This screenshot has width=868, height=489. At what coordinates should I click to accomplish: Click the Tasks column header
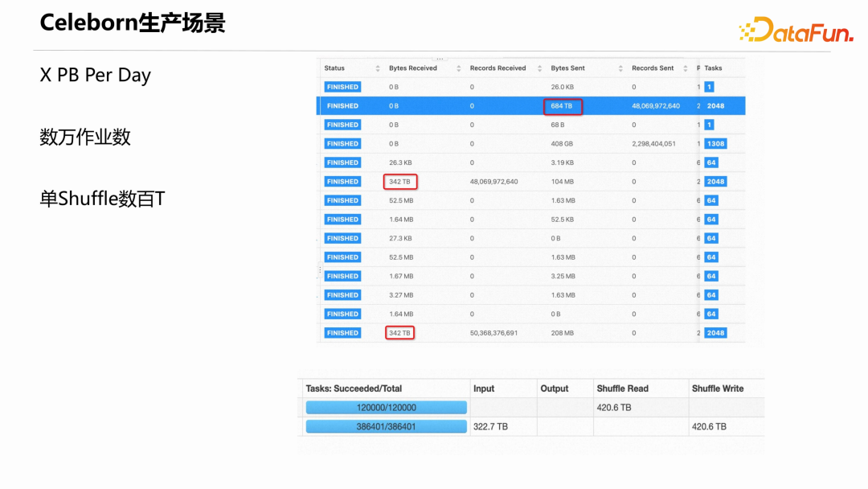pyautogui.click(x=713, y=68)
